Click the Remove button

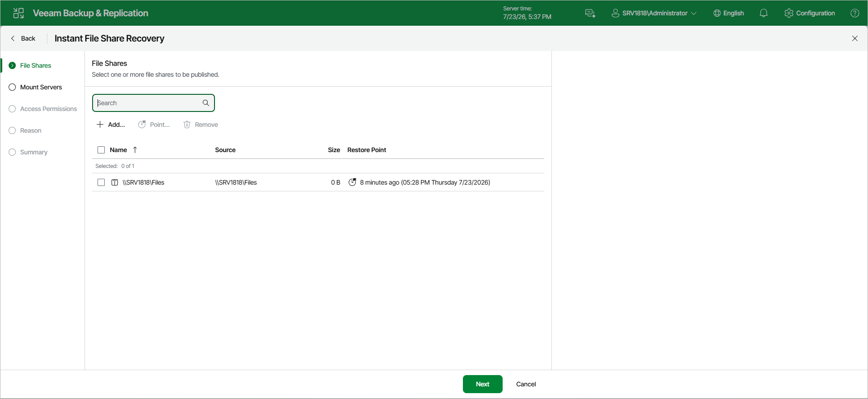[201, 125]
